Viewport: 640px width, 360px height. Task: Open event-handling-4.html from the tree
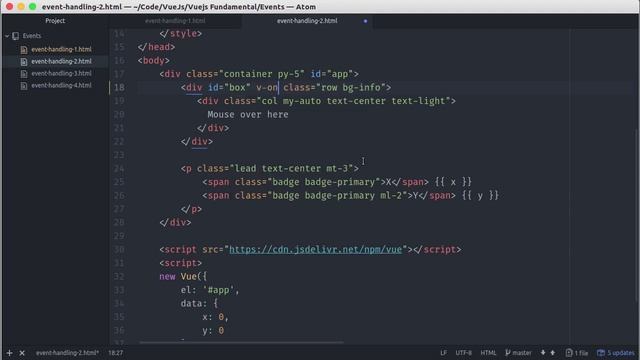(61, 85)
